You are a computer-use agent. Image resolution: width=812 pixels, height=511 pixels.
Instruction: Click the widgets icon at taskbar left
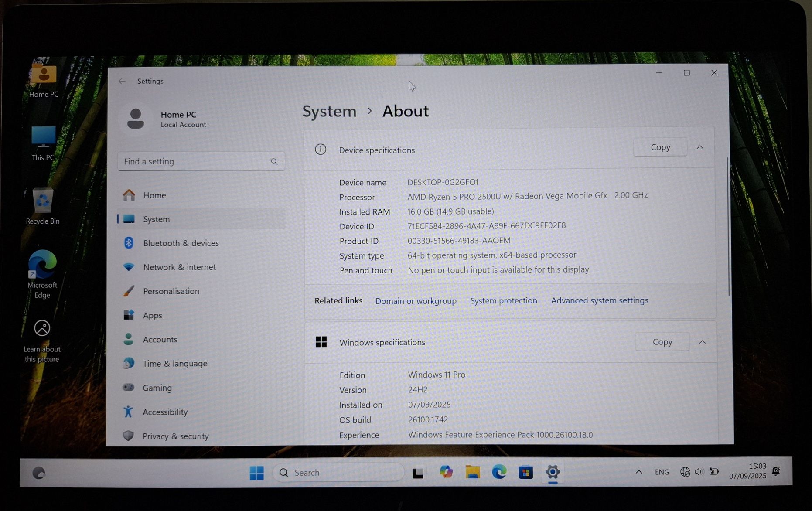pos(39,473)
